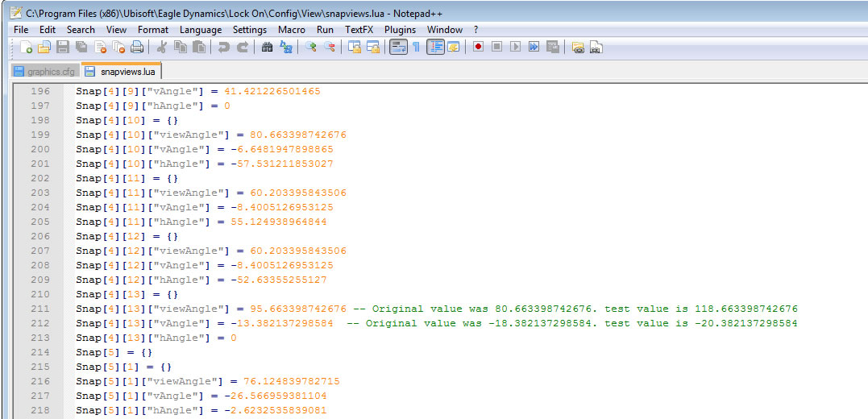Click value 76.124839782715 on line 216
Screen dimensions: 868x419
292,381
